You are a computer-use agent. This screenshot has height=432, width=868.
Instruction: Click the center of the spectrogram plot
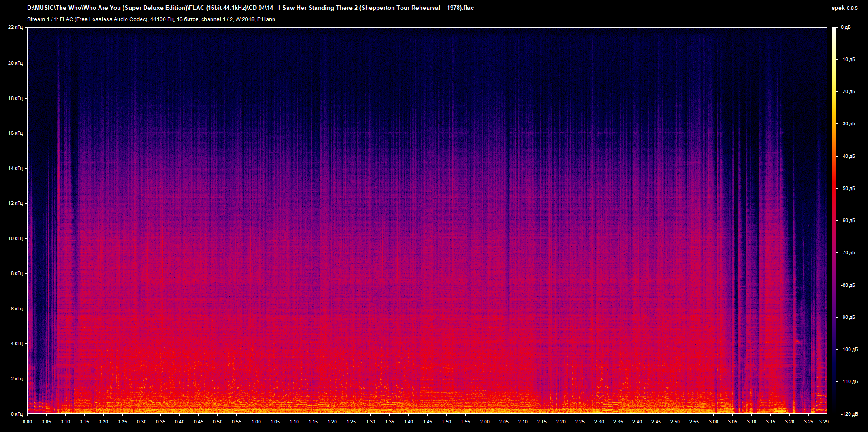pos(427,220)
